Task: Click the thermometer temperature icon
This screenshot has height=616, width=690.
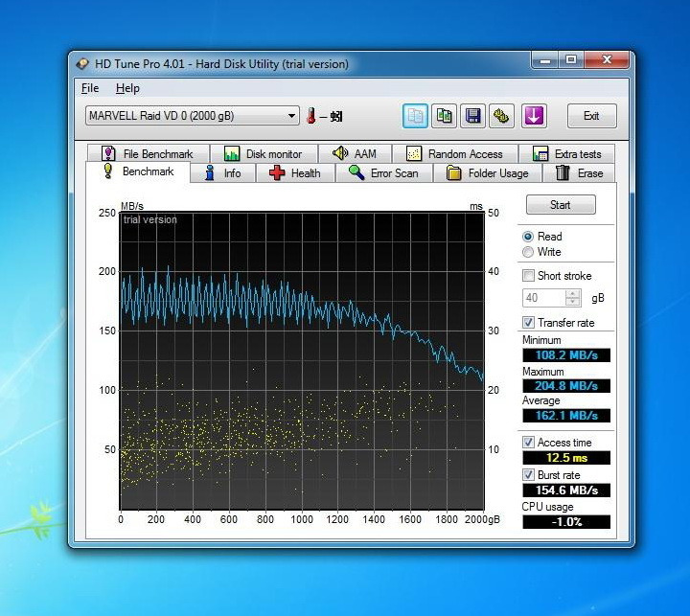Action: pyautogui.click(x=311, y=116)
